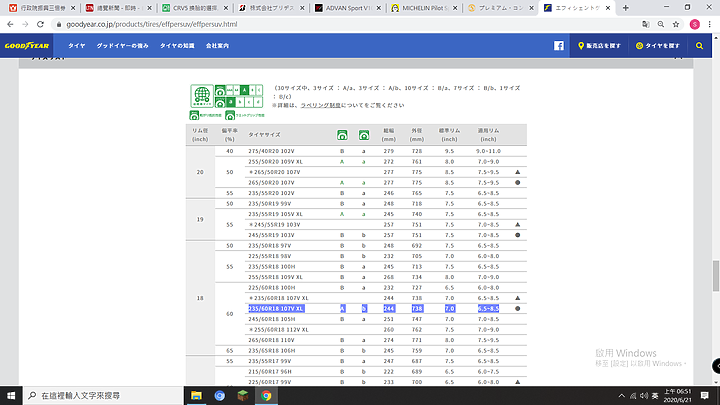Image resolution: width=720 pixels, height=405 pixels.
Task: Click the highlighted 235/60R18 107V XL cell
Action: click(x=276, y=309)
